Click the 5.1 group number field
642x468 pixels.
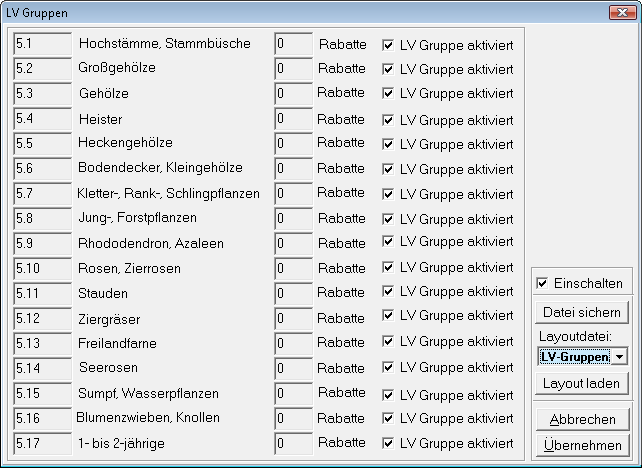pyautogui.click(x=42, y=44)
